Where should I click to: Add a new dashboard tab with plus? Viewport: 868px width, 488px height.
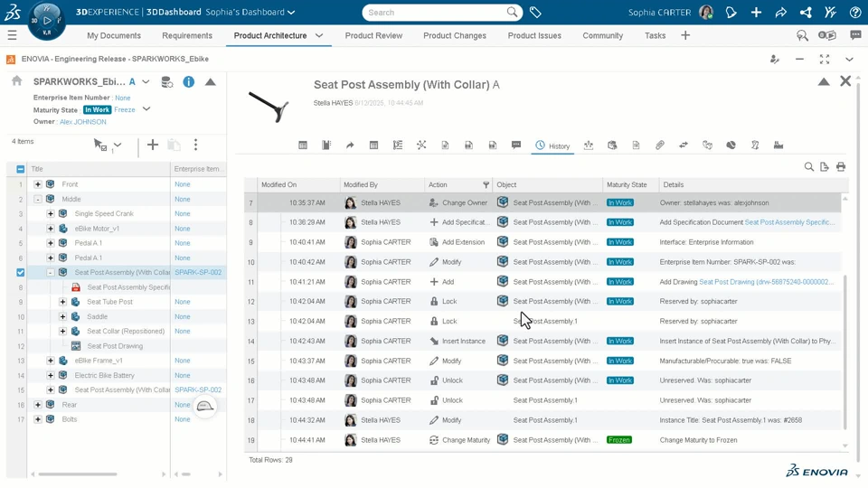pyautogui.click(x=685, y=35)
